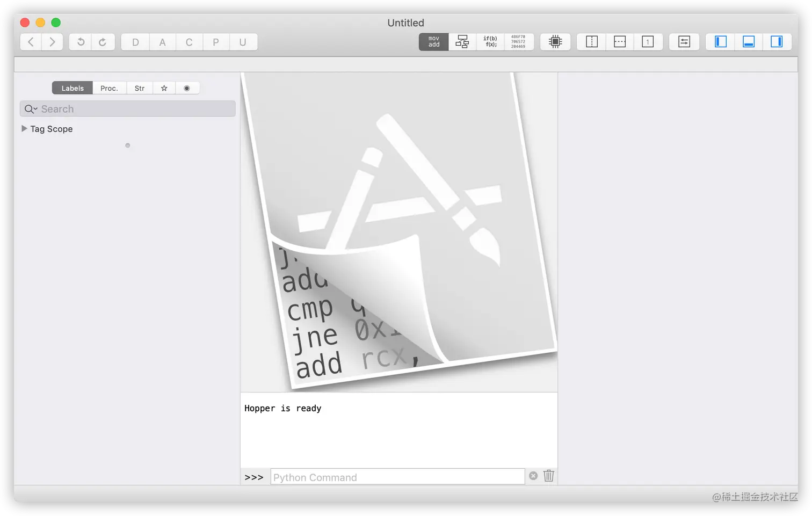Switch to assembly view (mov add)
The width and height of the screenshot is (812, 516).
[434, 42]
